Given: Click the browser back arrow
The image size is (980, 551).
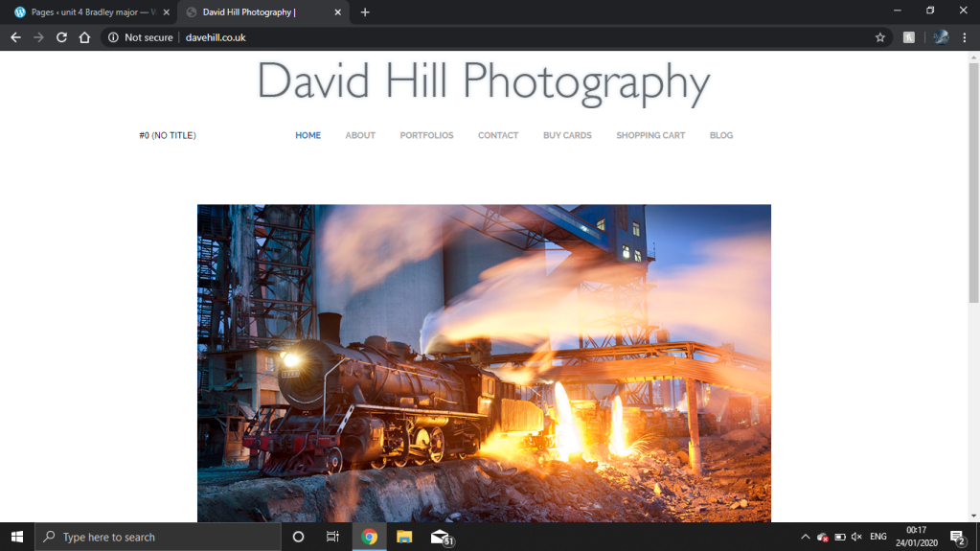Looking at the screenshot, I should point(15,37).
